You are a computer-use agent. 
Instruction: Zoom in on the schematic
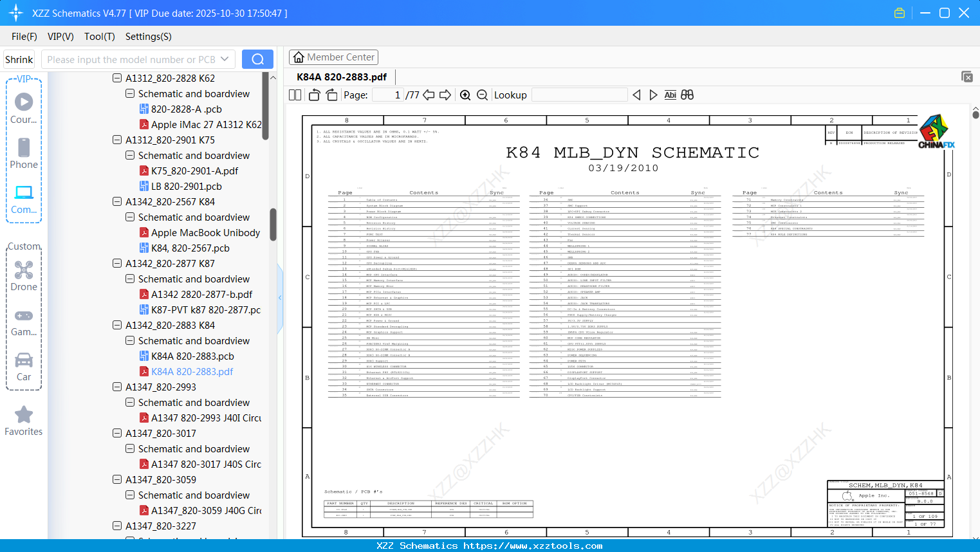(465, 95)
